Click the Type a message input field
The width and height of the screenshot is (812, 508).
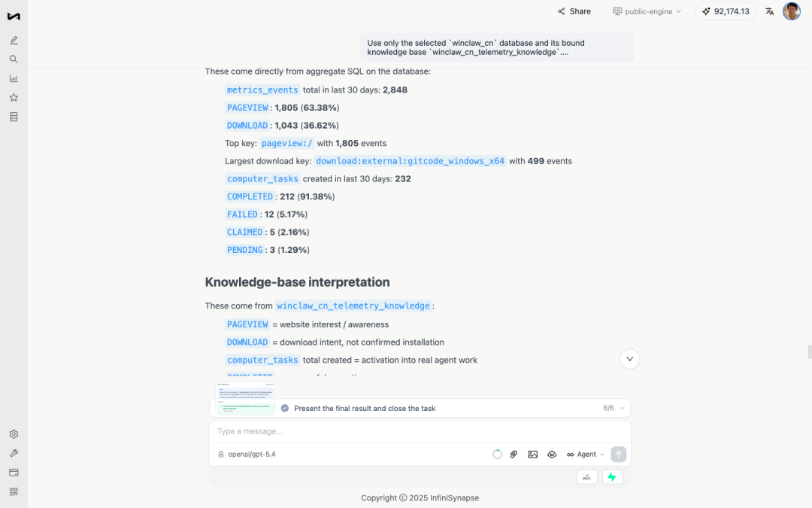(x=420, y=432)
